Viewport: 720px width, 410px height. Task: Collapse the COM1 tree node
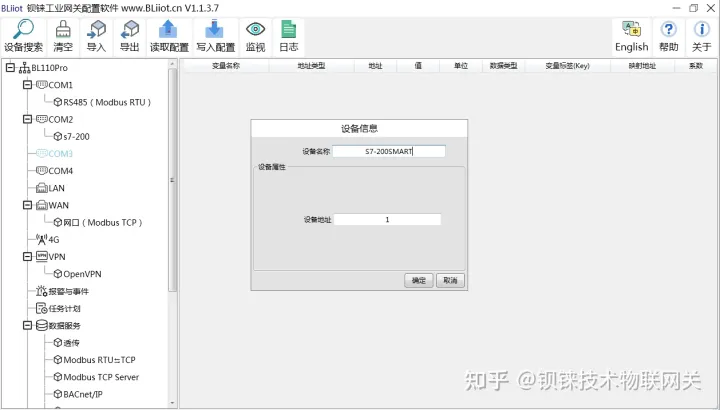(28, 84)
